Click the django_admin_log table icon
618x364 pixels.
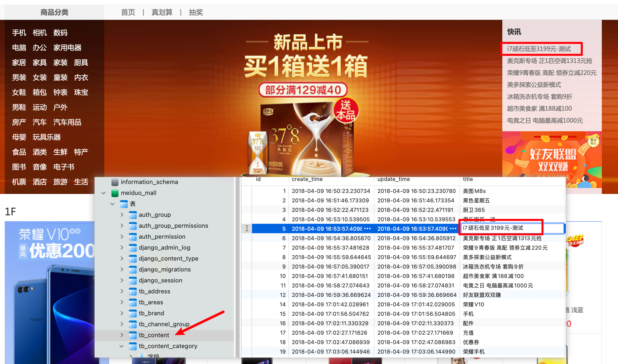(x=133, y=248)
